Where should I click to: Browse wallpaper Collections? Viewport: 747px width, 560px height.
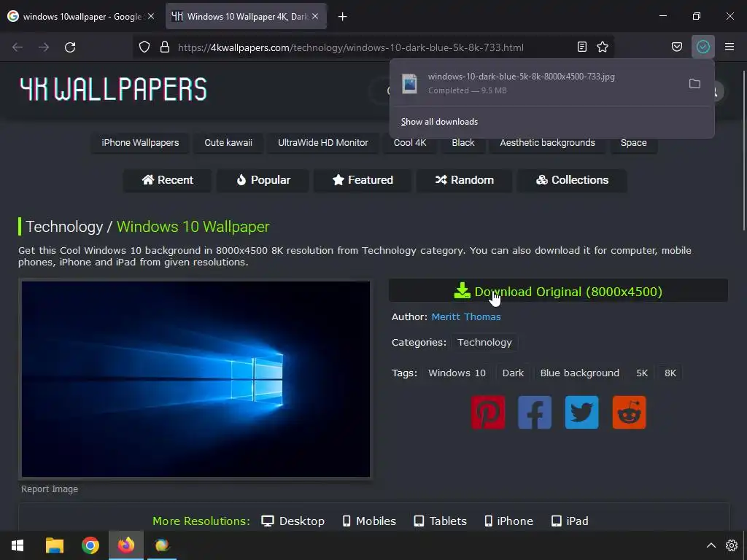572,181
